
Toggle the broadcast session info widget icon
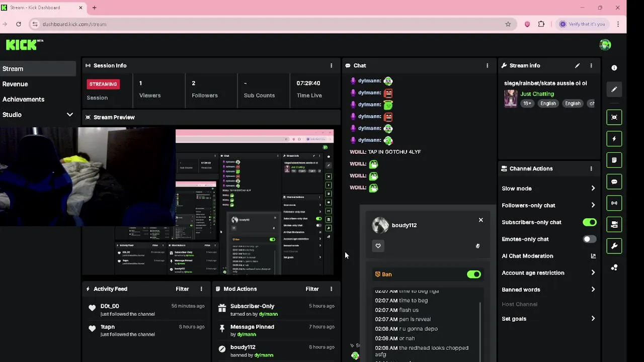coord(614,203)
